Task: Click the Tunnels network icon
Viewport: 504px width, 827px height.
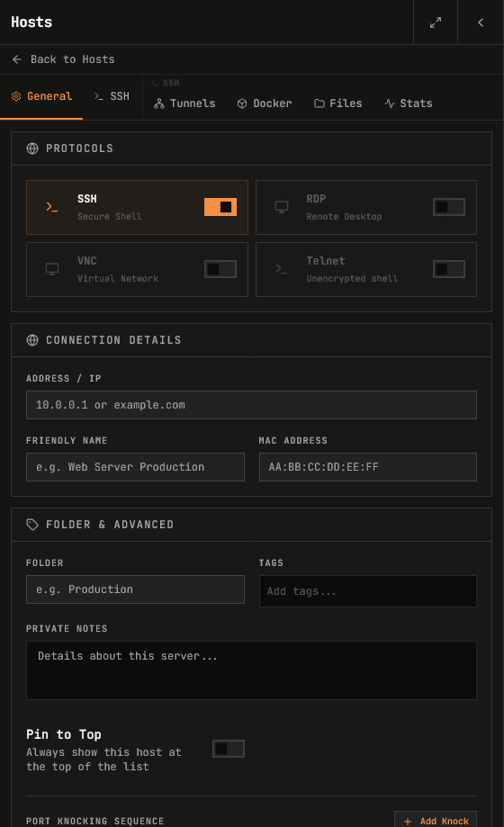Action: [x=159, y=103]
